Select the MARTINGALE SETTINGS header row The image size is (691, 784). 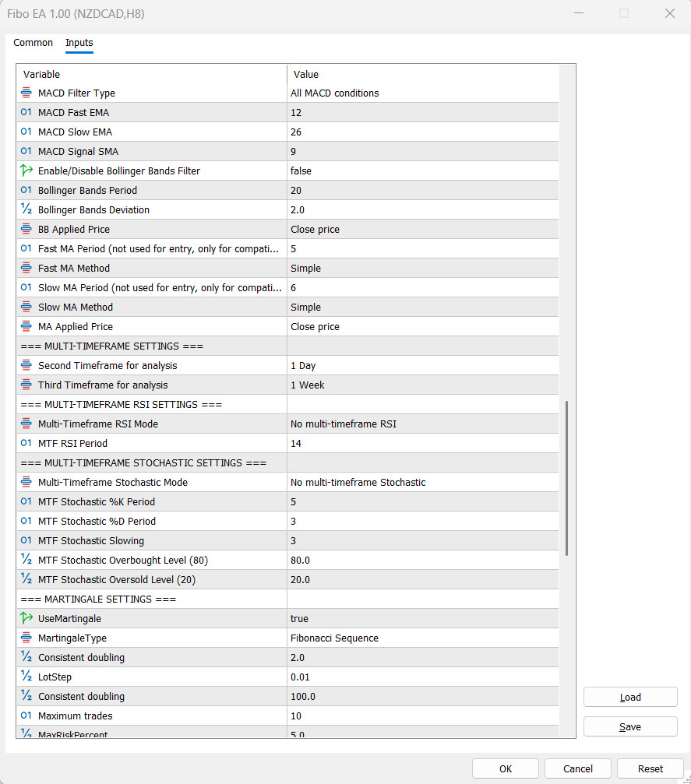pos(287,599)
